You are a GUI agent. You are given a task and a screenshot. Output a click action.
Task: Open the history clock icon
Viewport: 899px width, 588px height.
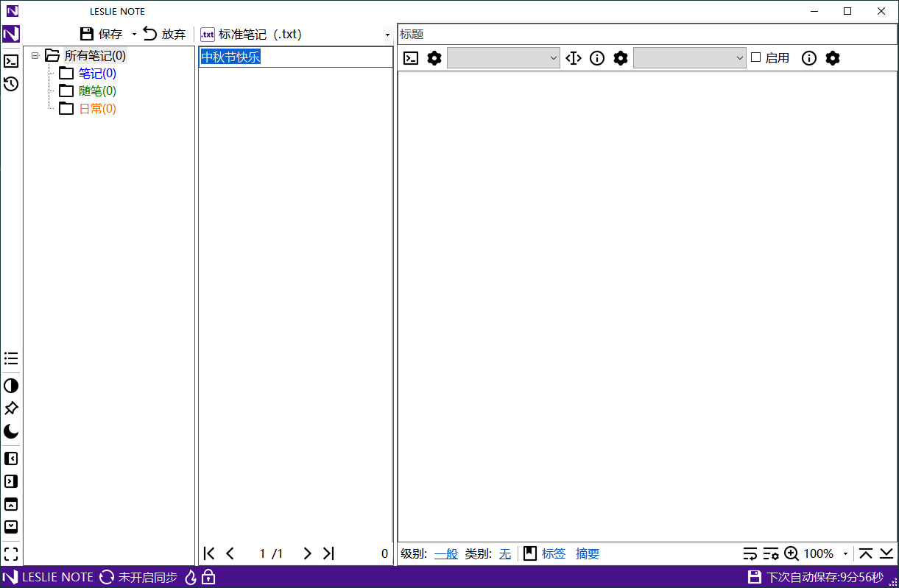coord(11,84)
